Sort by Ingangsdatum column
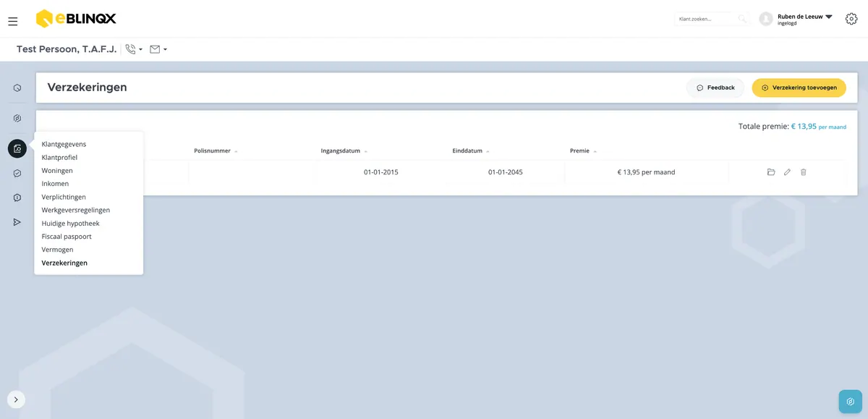 (x=344, y=151)
